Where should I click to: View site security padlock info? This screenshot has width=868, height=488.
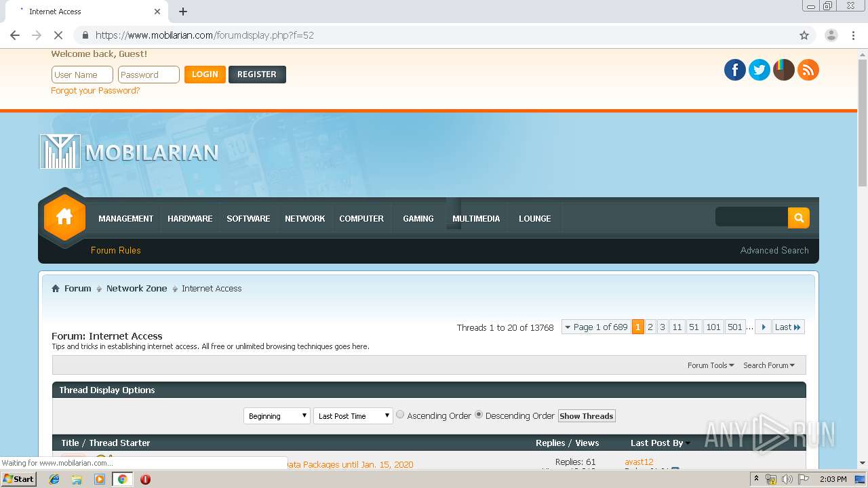click(x=85, y=35)
